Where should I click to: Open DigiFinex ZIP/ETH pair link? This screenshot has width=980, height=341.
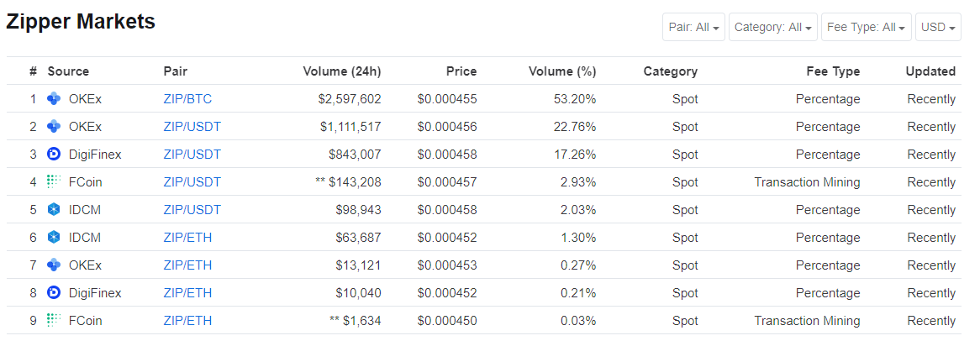pos(187,292)
